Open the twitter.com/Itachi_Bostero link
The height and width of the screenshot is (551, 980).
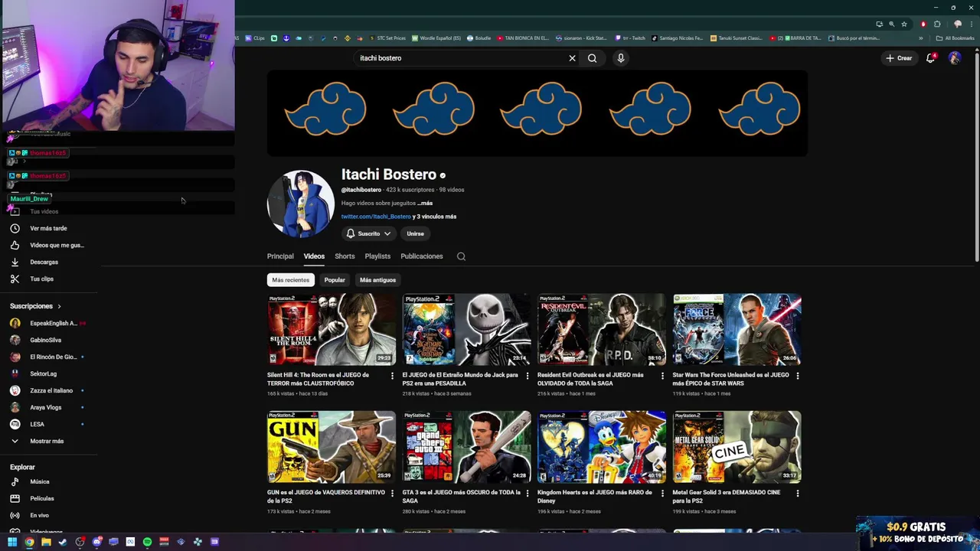coord(376,217)
